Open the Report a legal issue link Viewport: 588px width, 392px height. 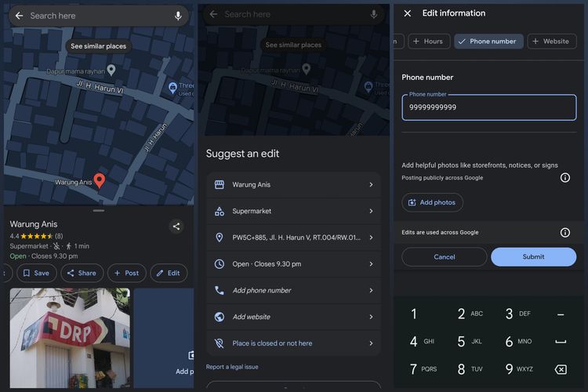click(x=232, y=367)
